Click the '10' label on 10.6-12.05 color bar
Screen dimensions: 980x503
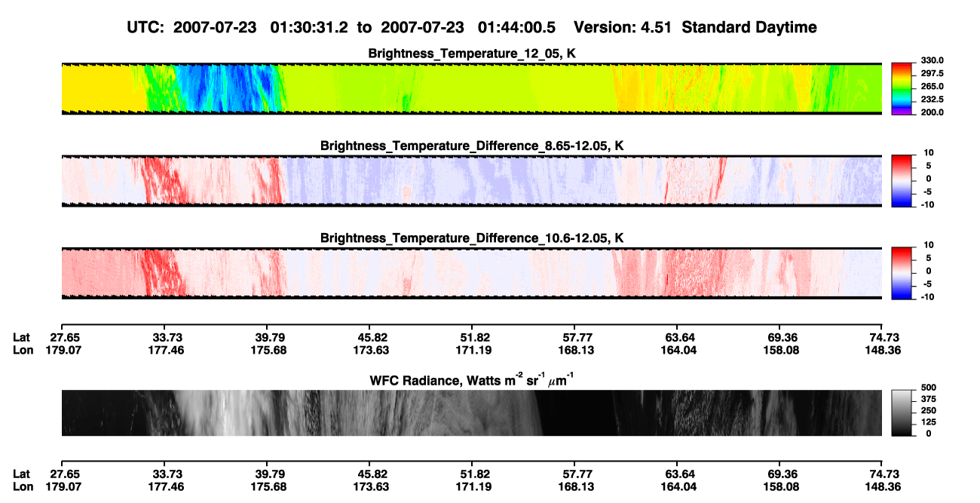927,244
